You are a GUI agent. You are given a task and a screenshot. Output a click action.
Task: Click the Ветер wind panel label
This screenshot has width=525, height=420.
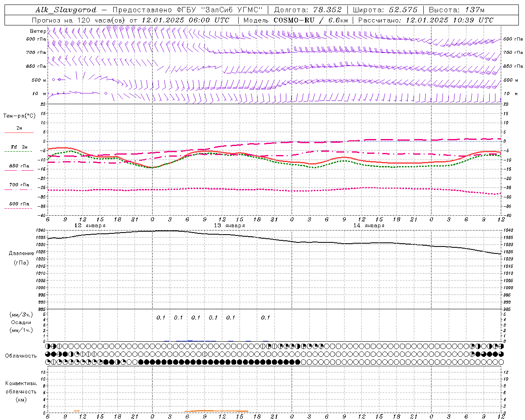pos(38,31)
